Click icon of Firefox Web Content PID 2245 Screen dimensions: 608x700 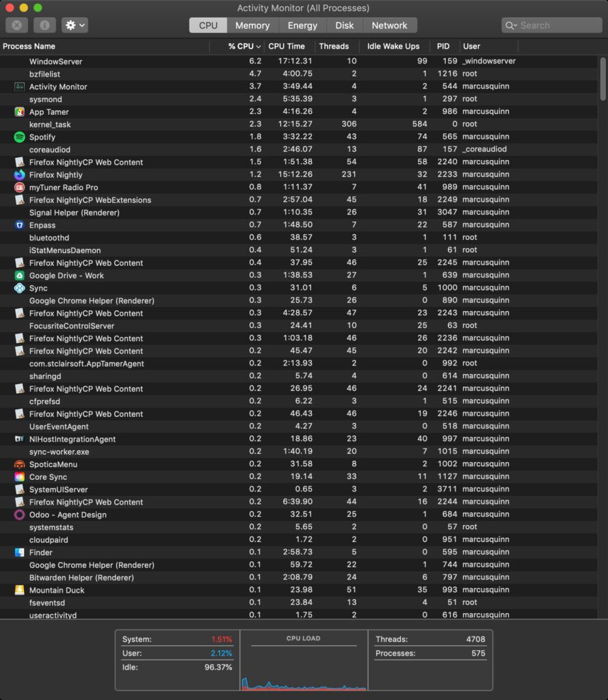pyautogui.click(x=19, y=263)
